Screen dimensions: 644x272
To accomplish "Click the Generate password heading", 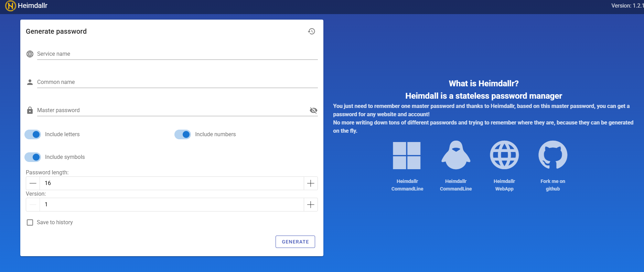I will click(56, 31).
